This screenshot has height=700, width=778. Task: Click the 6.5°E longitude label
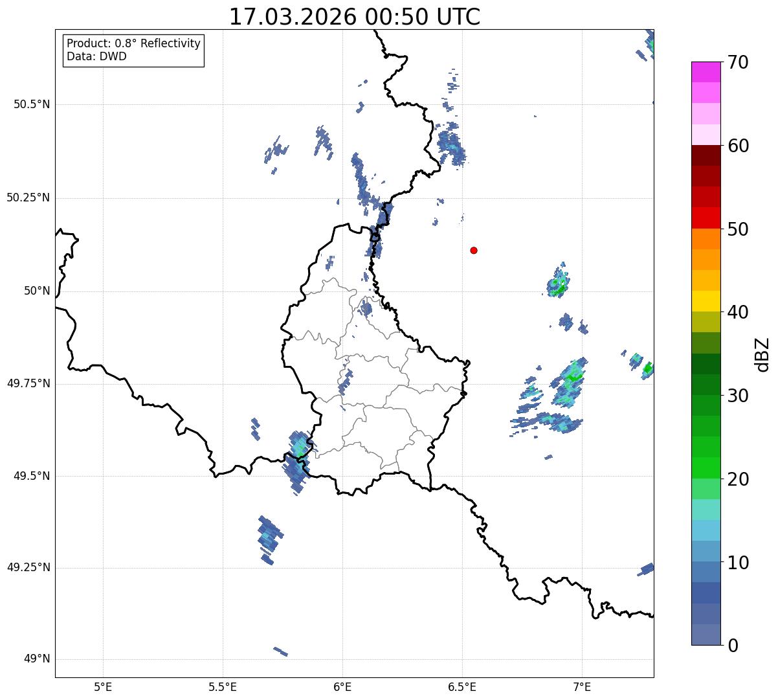462,686
